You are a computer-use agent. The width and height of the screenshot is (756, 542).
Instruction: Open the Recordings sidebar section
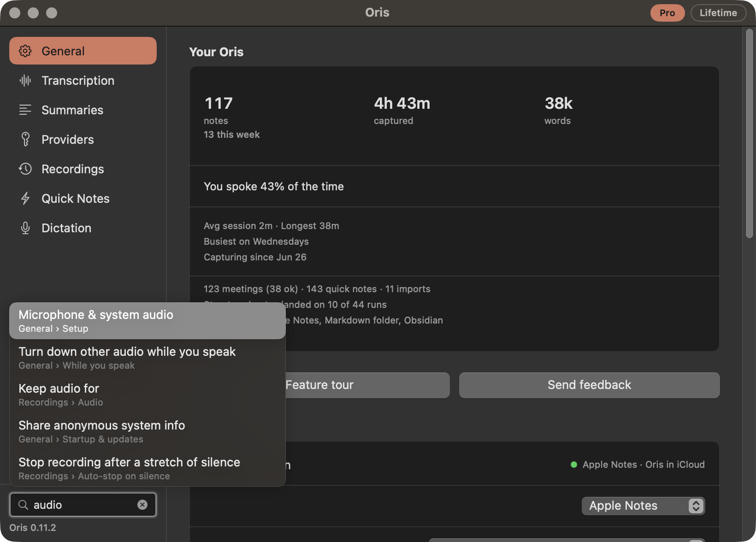83,169
